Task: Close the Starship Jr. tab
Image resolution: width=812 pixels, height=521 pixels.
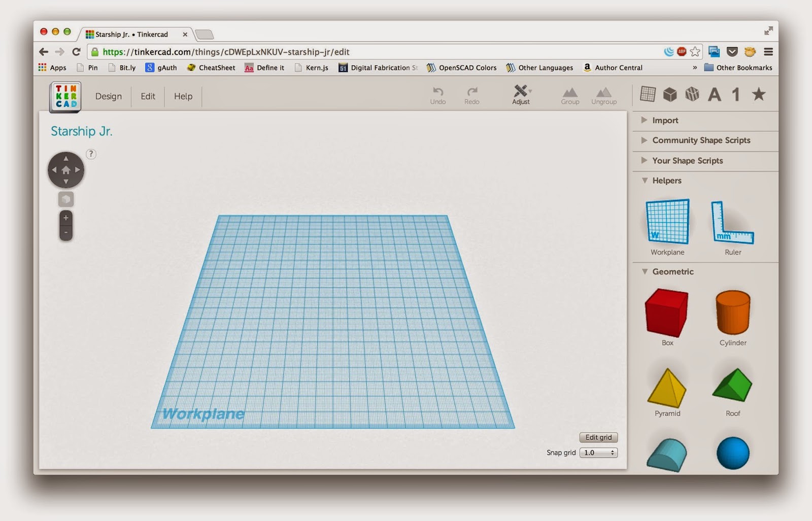Action: (185, 34)
